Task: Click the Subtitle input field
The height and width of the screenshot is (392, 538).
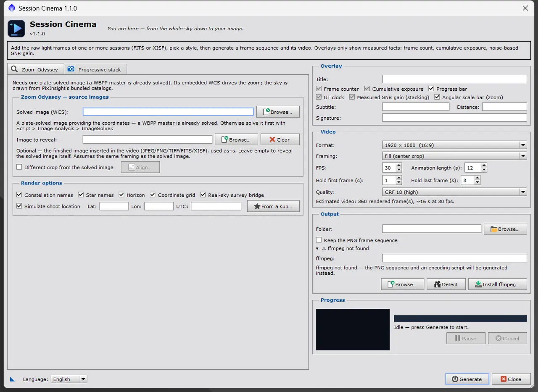Action: [416, 107]
